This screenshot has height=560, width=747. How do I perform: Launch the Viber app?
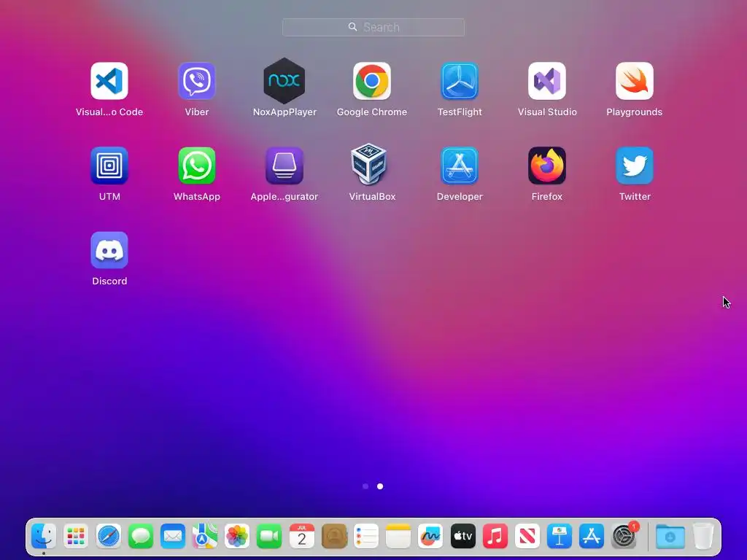(x=197, y=81)
